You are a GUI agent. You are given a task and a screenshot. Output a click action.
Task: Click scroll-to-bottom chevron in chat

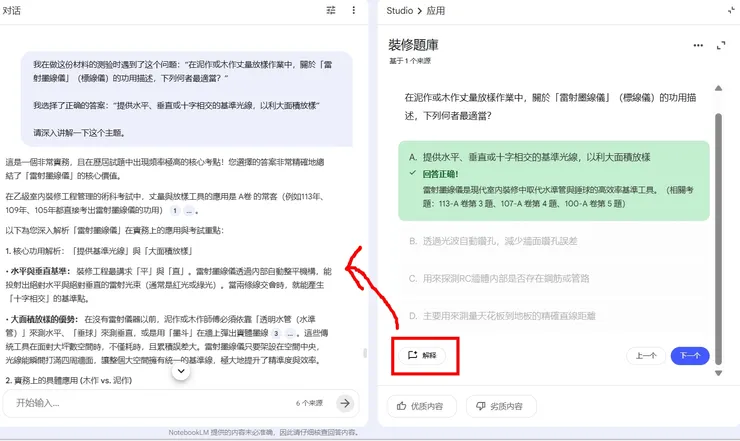point(181,372)
